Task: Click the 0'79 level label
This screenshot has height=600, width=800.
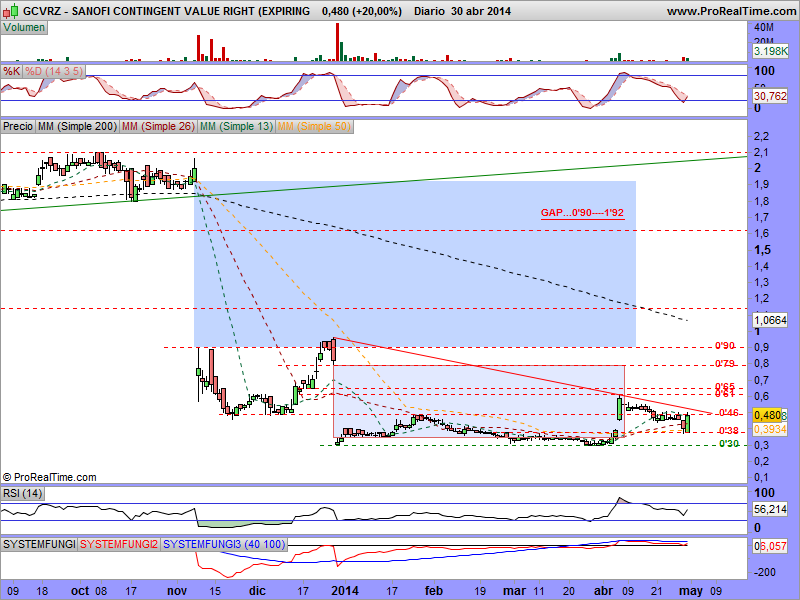Action: tap(724, 364)
